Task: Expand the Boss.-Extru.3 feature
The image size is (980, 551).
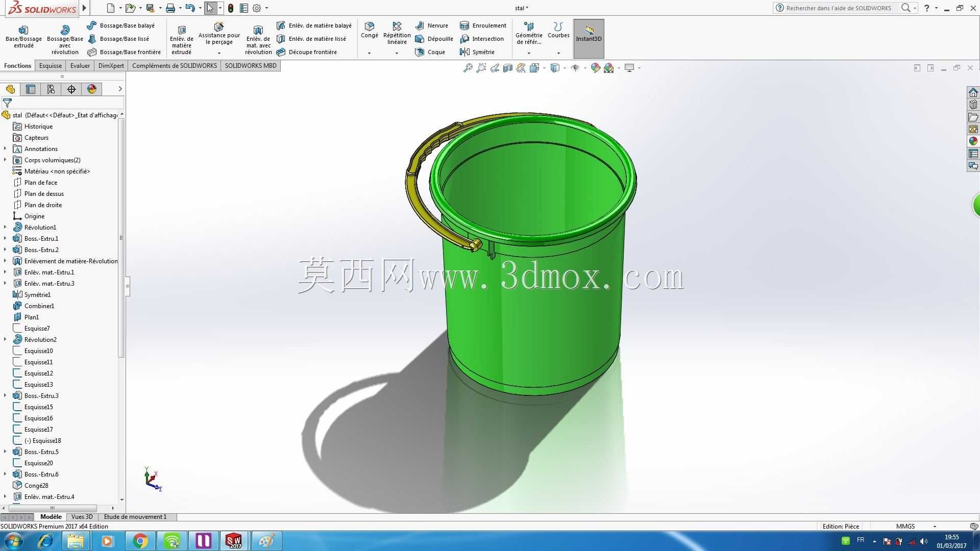Action: point(5,395)
